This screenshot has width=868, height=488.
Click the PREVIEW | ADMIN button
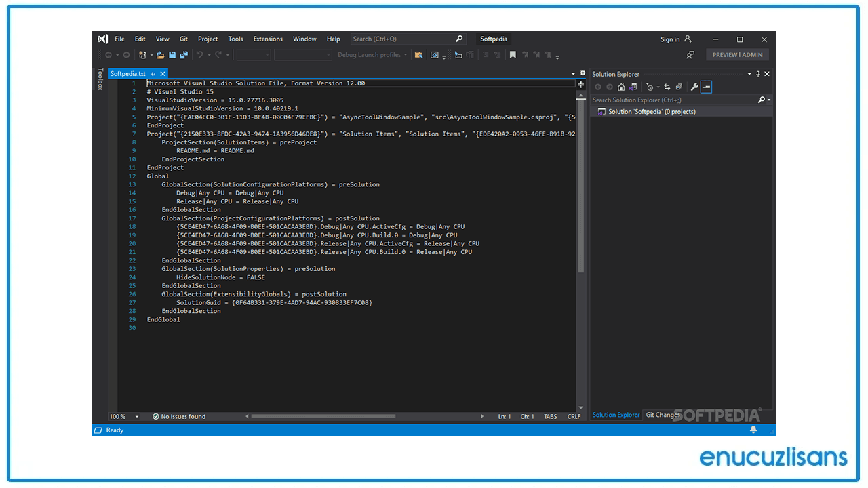pos(736,54)
